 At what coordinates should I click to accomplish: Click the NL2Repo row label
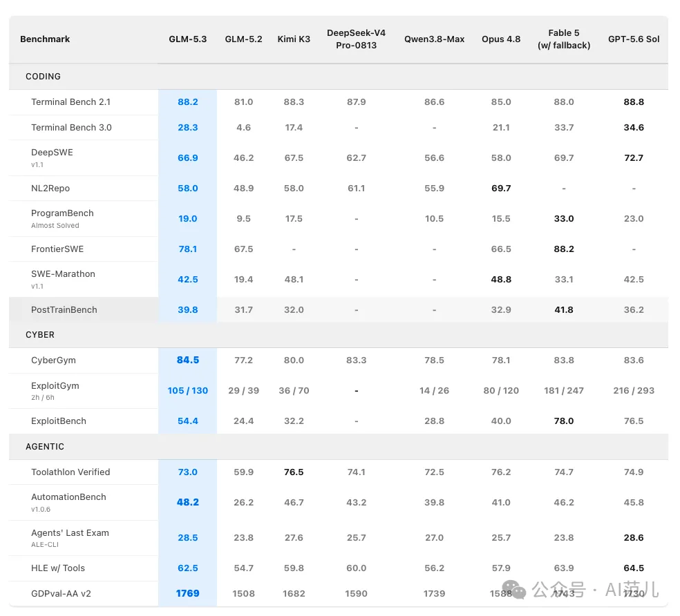pyautogui.click(x=50, y=188)
